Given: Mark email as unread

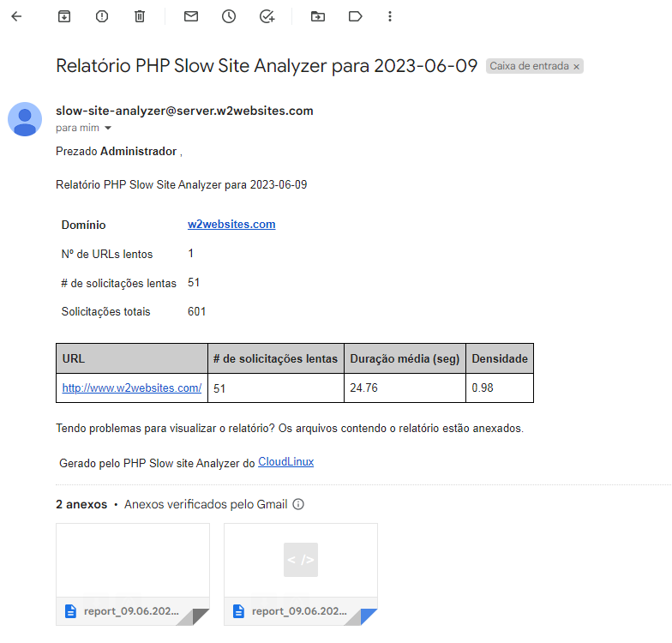Looking at the screenshot, I should (191, 17).
